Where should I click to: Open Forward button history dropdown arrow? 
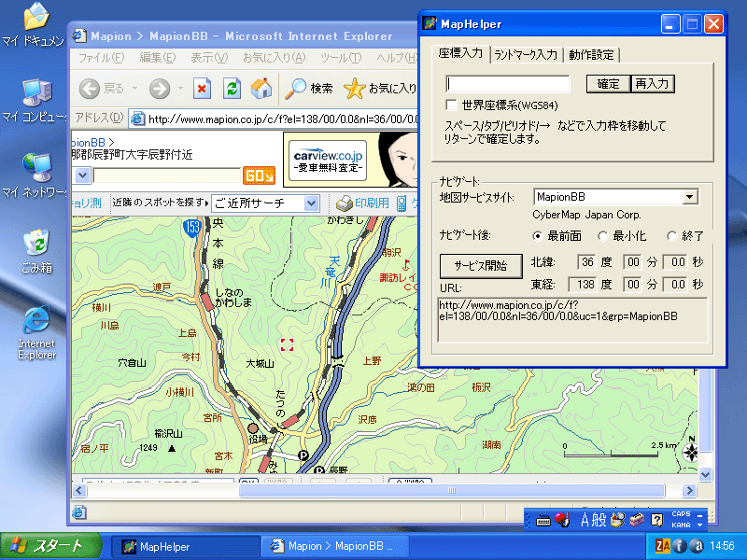[180, 88]
